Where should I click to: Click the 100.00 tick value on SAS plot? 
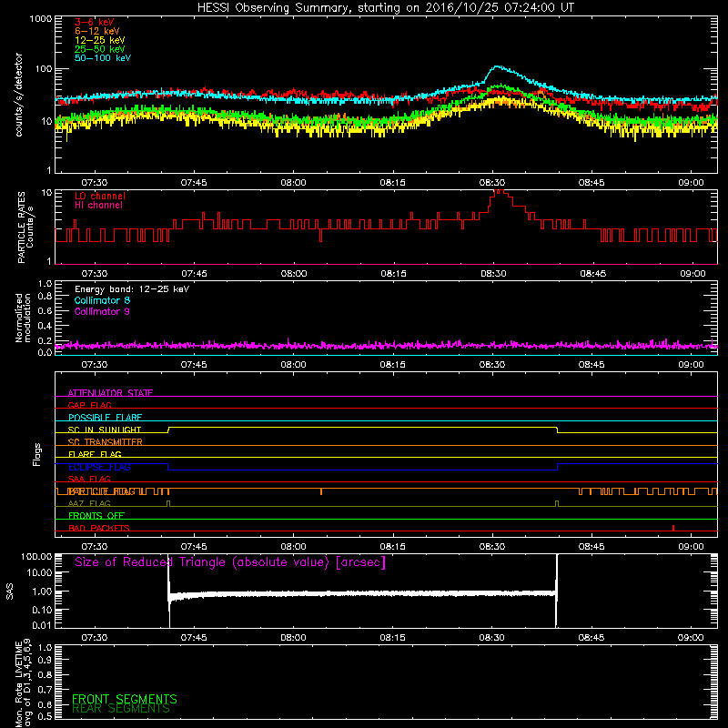coord(36,556)
